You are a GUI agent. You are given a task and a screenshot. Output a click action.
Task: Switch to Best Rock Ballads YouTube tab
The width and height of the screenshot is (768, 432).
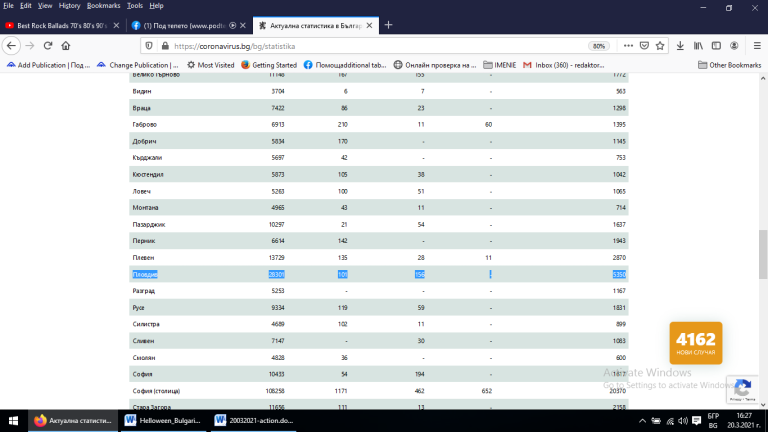point(60,24)
